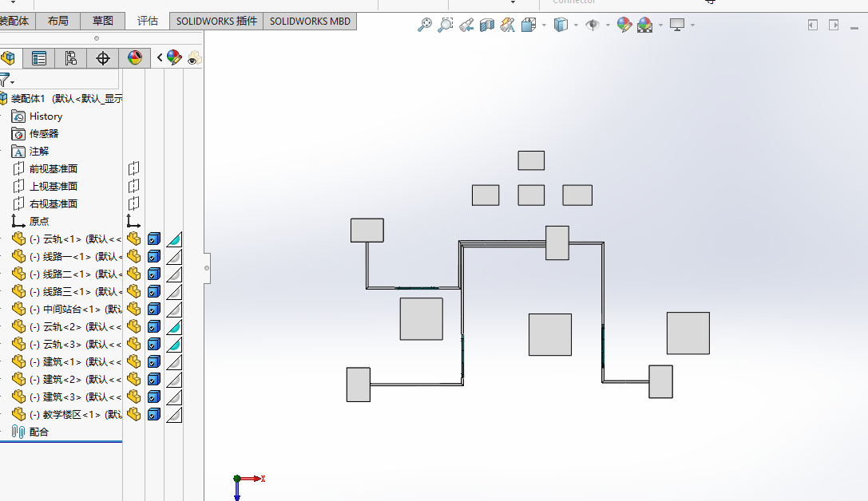
Task: Switch to the 草图 ribbon tab
Action: [x=102, y=21]
